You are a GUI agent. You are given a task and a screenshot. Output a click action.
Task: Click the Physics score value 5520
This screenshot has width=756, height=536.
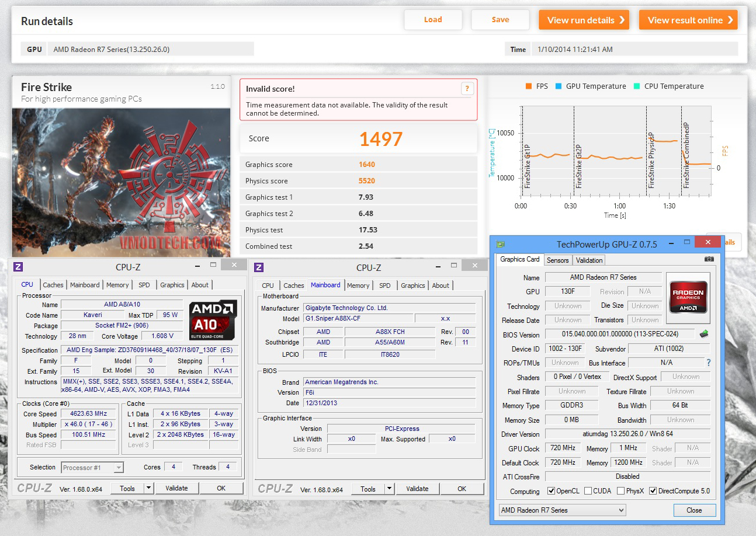tap(367, 181)
